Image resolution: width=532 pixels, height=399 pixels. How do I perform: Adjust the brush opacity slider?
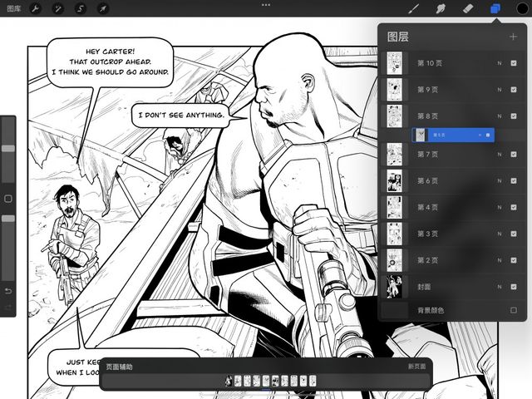click(8, 219)
